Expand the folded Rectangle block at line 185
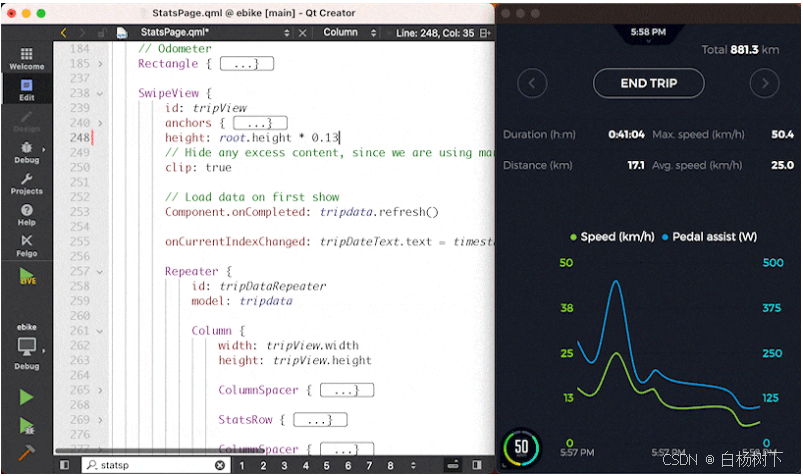The width and height of the screenshot is (803, 476). coord(100,64)
